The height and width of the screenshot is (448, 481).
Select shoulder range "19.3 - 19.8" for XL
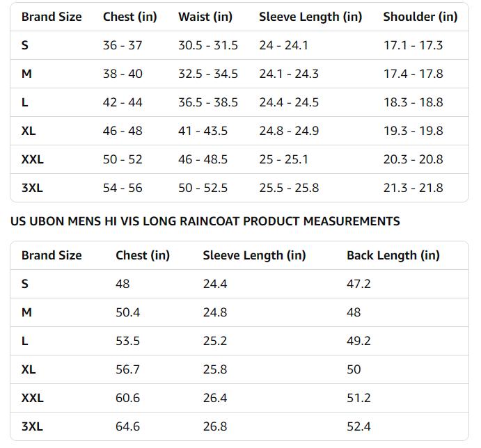coord(413,131)
